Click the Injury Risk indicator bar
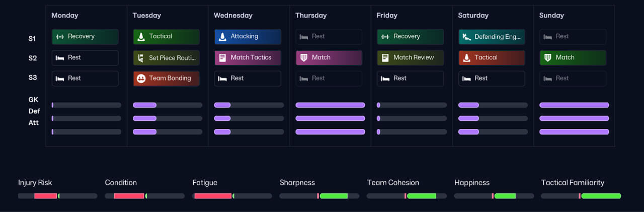Viewport: 644px width, 212px height. 58,196
